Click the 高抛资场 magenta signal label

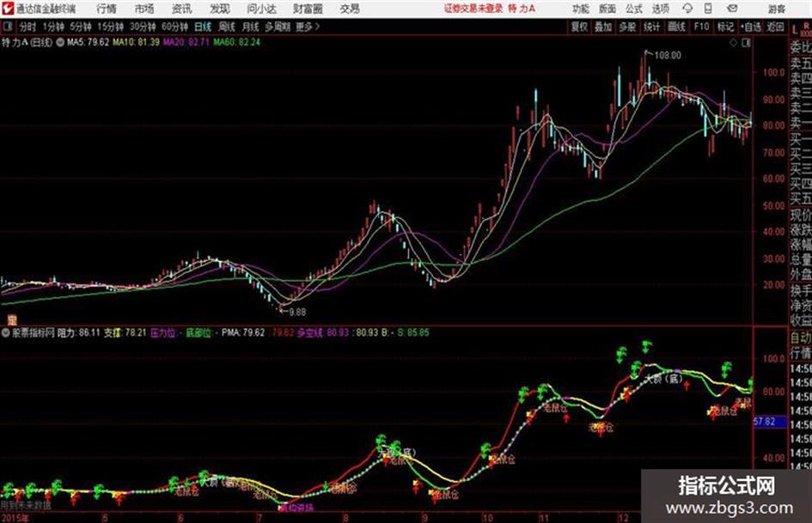click(x=296, y=508)
